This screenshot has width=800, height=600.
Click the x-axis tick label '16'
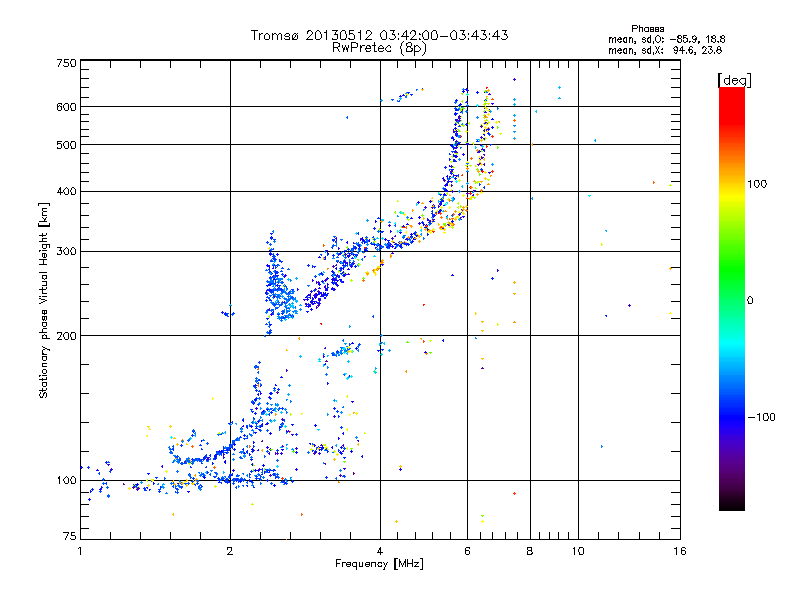[680, 551]
